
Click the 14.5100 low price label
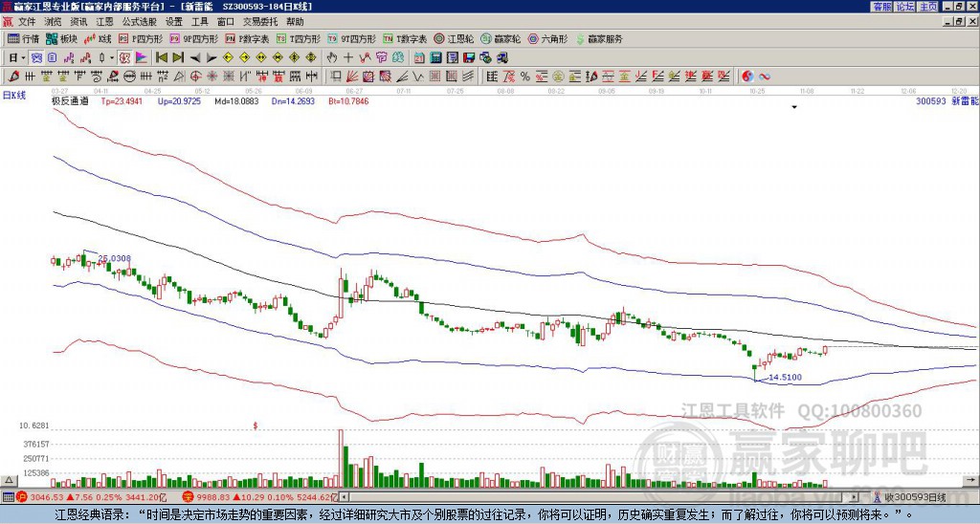[x=785, y=378]
